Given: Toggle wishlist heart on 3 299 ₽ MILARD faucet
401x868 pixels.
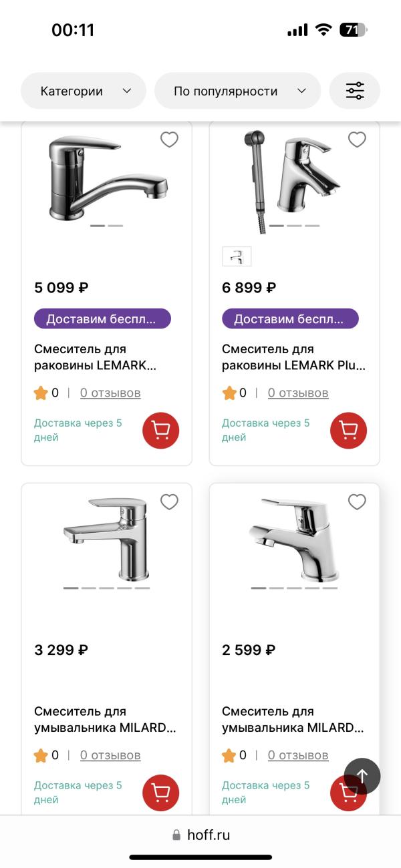Looking at the screenshot, I should pos(169,502).
